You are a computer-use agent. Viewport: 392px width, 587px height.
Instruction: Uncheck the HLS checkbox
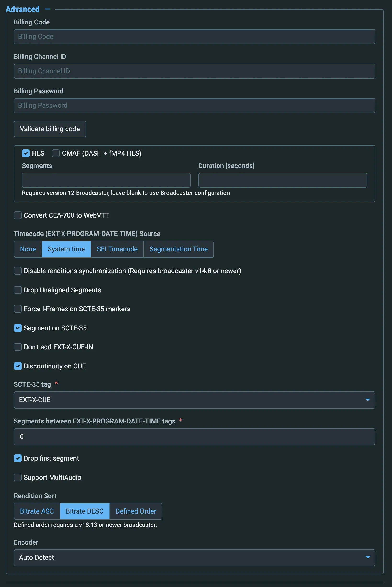click(26, 153)
